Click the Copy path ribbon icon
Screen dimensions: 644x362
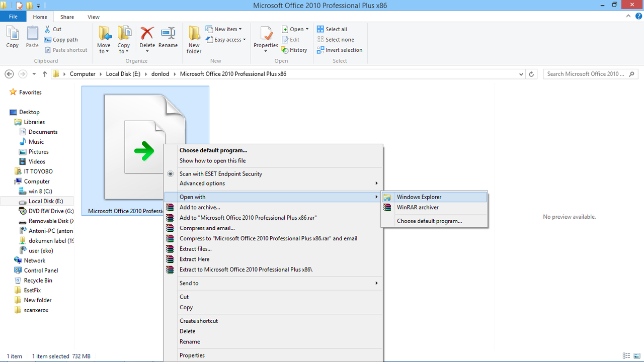[x=48, y=40]
